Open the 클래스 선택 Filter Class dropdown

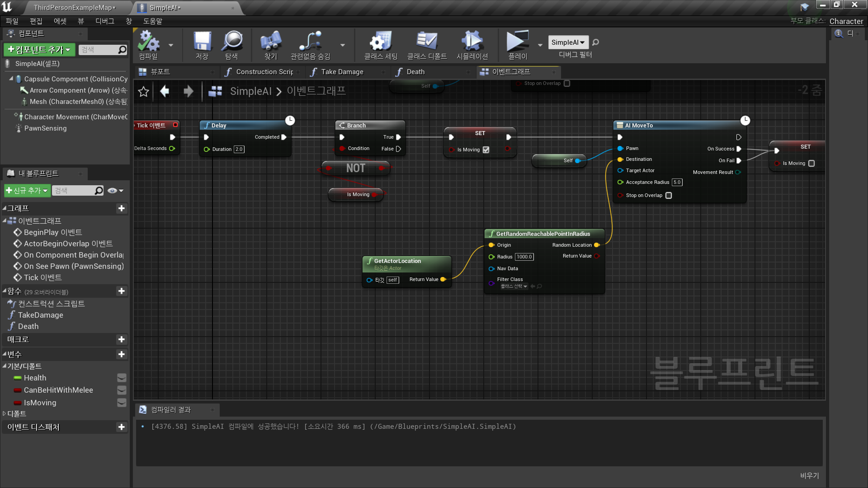coord(514,286)
